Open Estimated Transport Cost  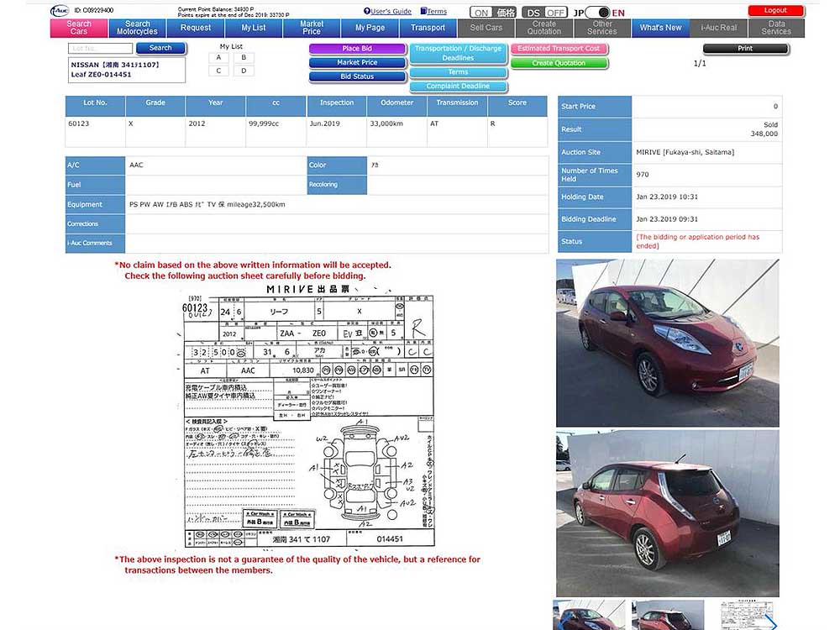(559, 49)
